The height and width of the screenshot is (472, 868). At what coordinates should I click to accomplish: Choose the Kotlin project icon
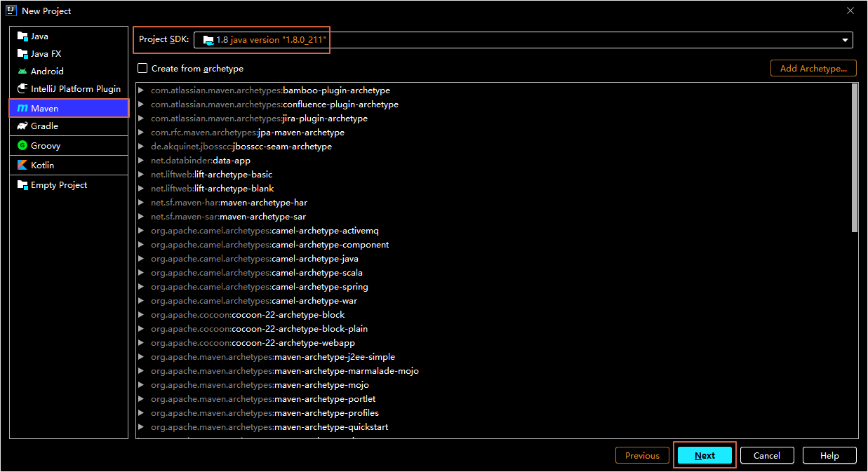point(22,166)
